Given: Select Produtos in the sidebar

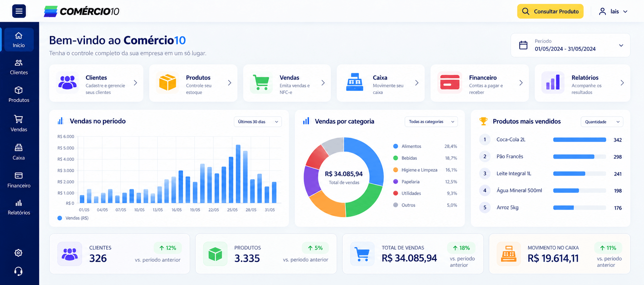Looking at the screenshot, I should click(x=19, y=95).
